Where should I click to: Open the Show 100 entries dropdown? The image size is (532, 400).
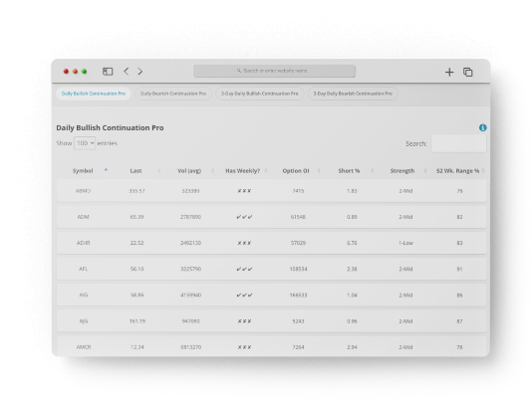click(85, 143)
